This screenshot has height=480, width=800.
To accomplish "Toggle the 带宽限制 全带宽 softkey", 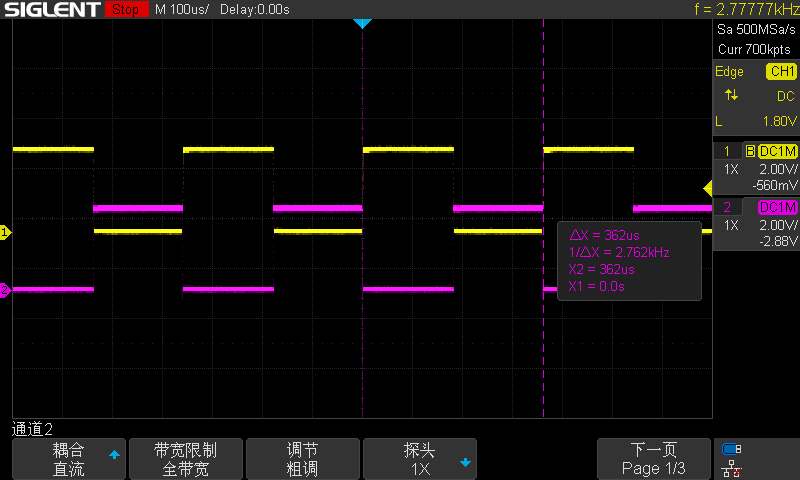I will (186, 459).
